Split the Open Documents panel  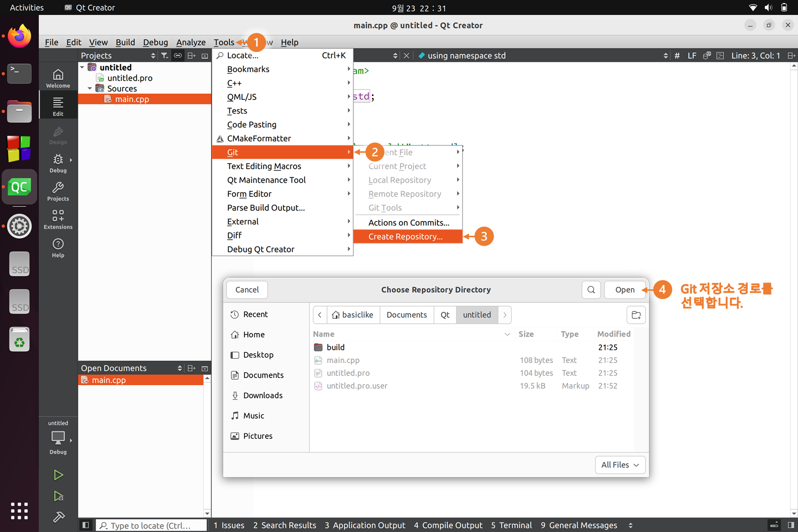tap(192, 368)
